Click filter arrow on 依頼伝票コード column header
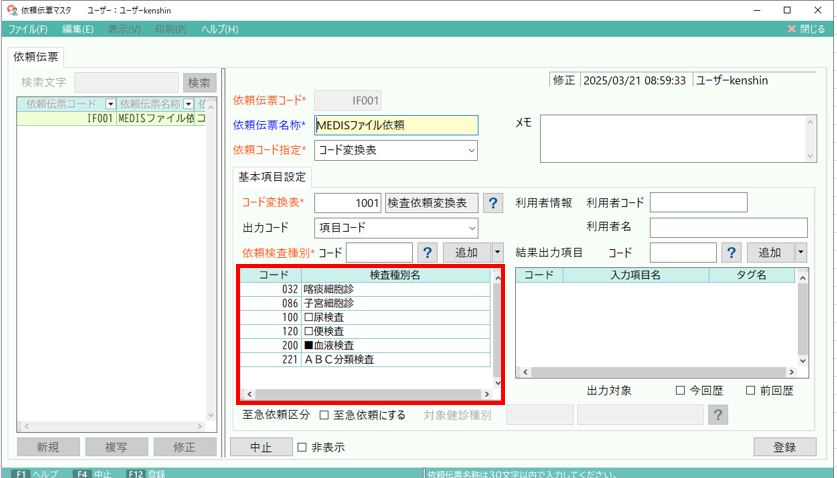The height and width of the screenshot is (478, 837). click(x=108, y=104)
